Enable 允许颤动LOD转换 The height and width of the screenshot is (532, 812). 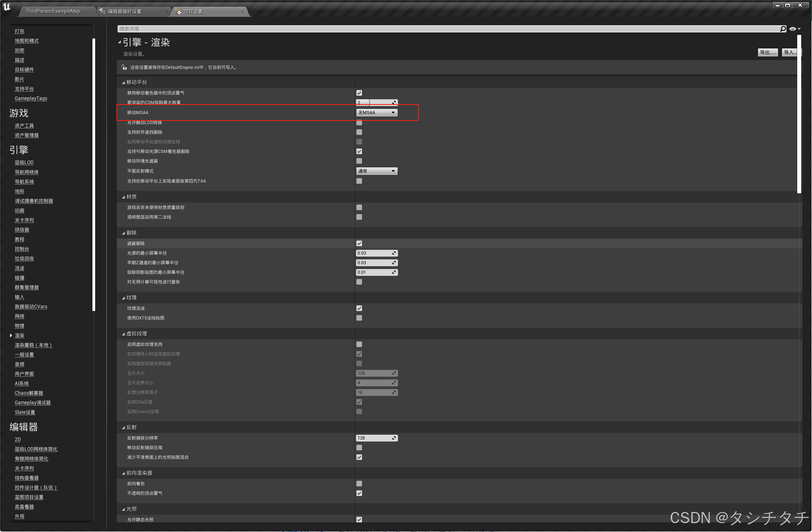pos(359,122)
